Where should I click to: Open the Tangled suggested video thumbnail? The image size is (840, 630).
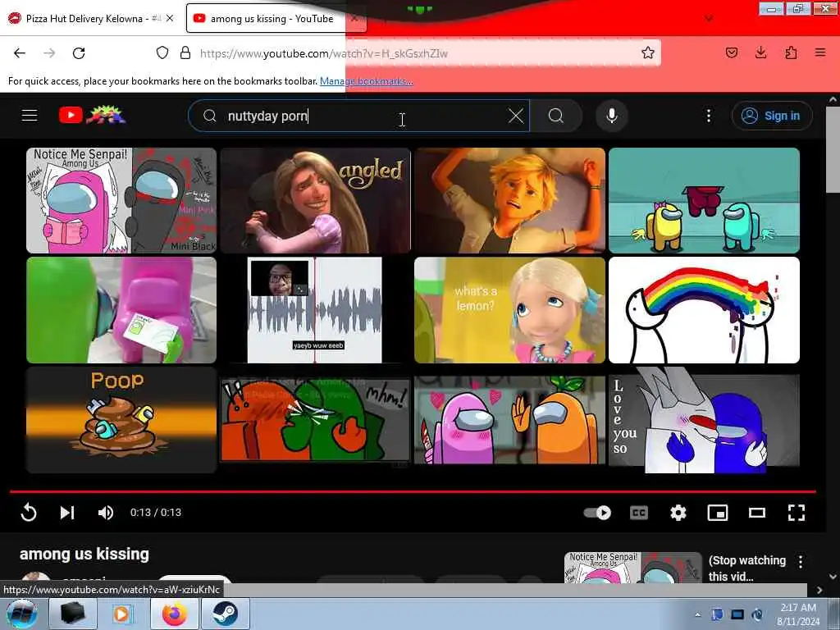[x=316, y=200]
